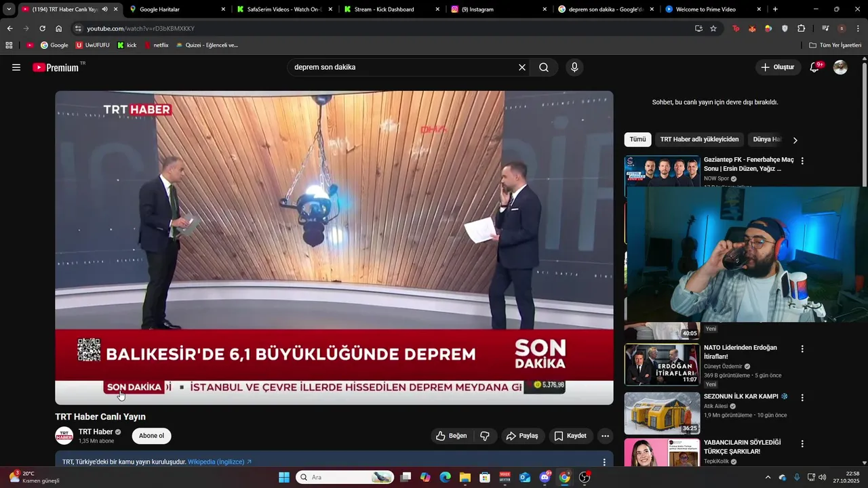Click the Oluştur create button

(x=777, y=67)
